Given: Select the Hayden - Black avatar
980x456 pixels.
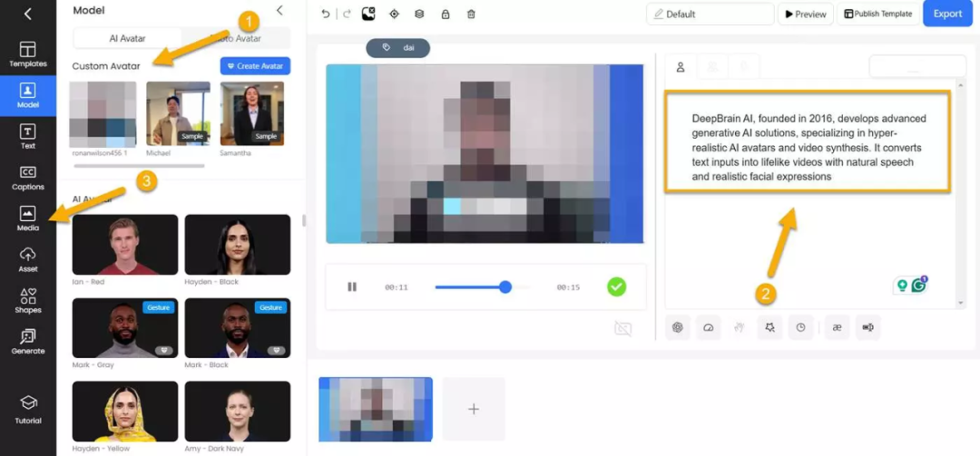Looking at the screenshot, I should tap(238, 245).
